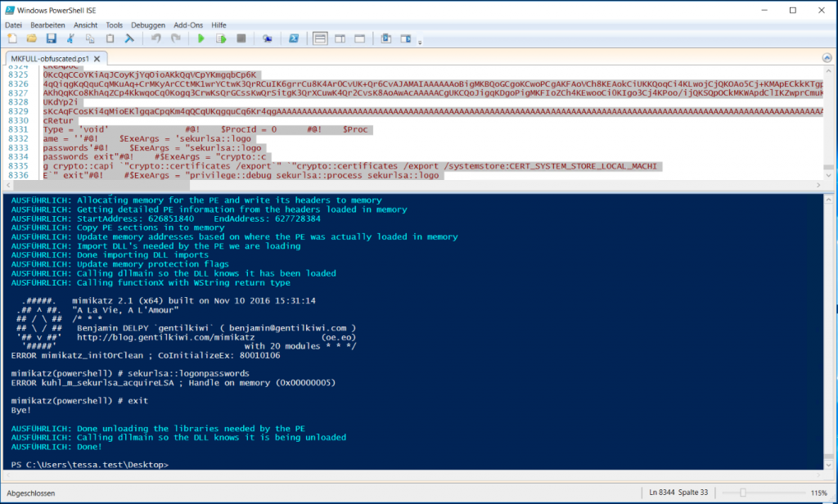The width and height of the screenshot is (838, 504).
Task: Show the command add-on pane icon
Action: (406, 38)
